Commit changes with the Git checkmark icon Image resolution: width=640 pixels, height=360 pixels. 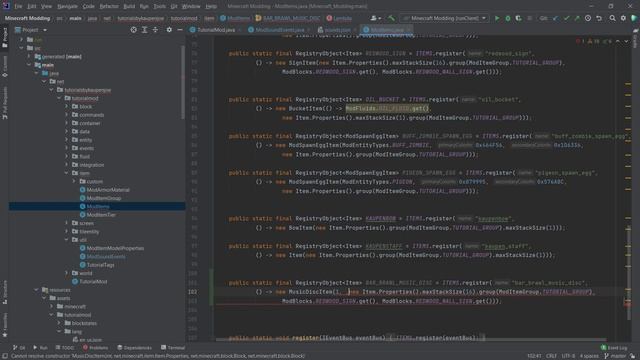(566, 18)
